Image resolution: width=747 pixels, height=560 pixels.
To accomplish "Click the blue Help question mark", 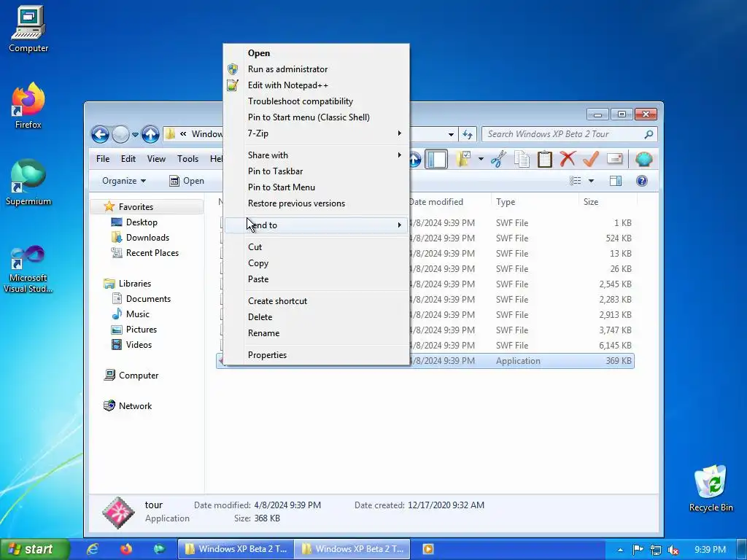I will tap(642, 181).
